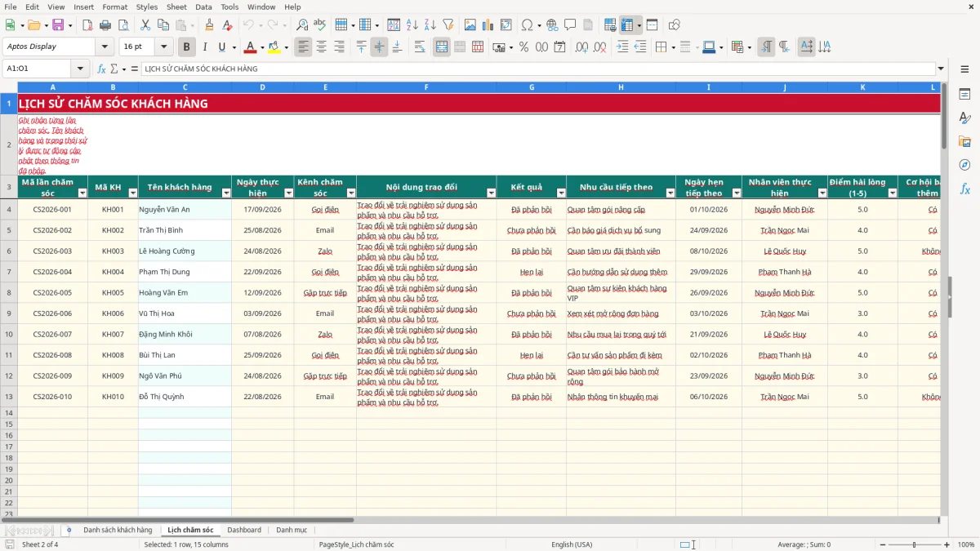Open the Format menu

pyautogui.click(x=114, y=7)
